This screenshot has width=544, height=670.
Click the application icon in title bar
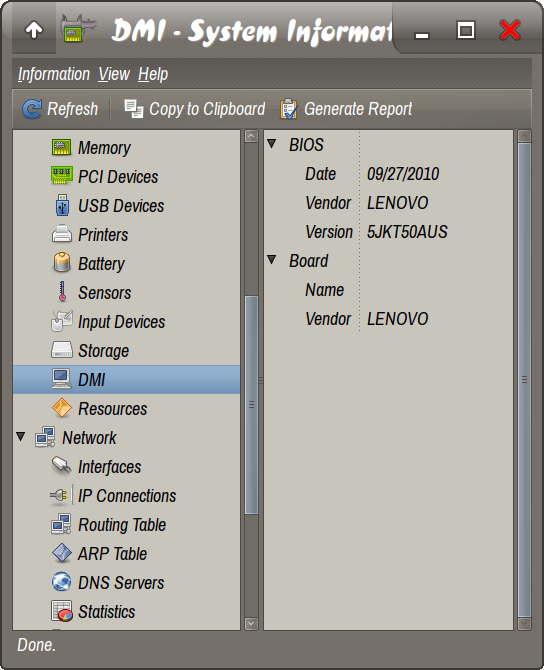click(78, 29)
